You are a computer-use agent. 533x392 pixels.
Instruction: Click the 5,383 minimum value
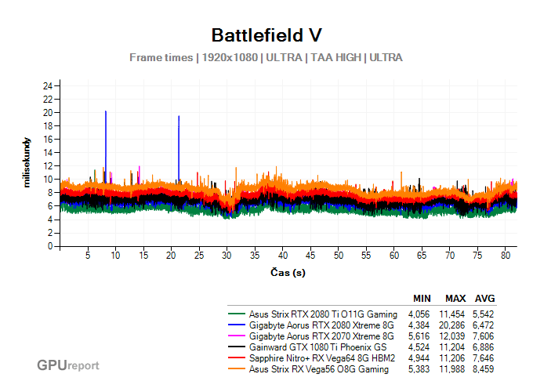pos(419,369)
